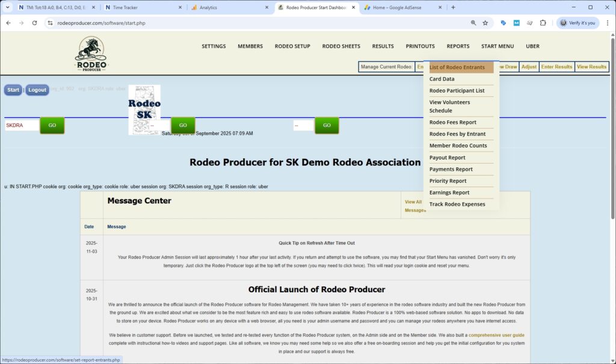Click the browser back arrow
The height and width of the screenshot is (364, 616).
click(x=9, y=22)
